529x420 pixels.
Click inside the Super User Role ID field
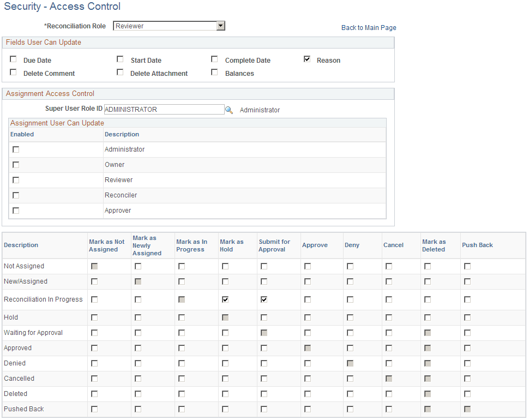click(164, 110)
